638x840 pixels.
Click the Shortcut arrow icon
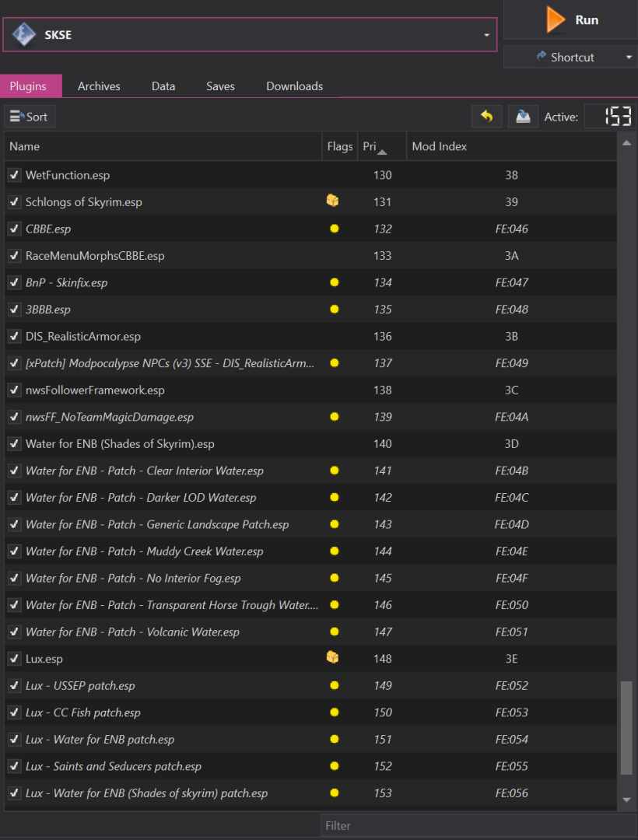tap(542, 56)
